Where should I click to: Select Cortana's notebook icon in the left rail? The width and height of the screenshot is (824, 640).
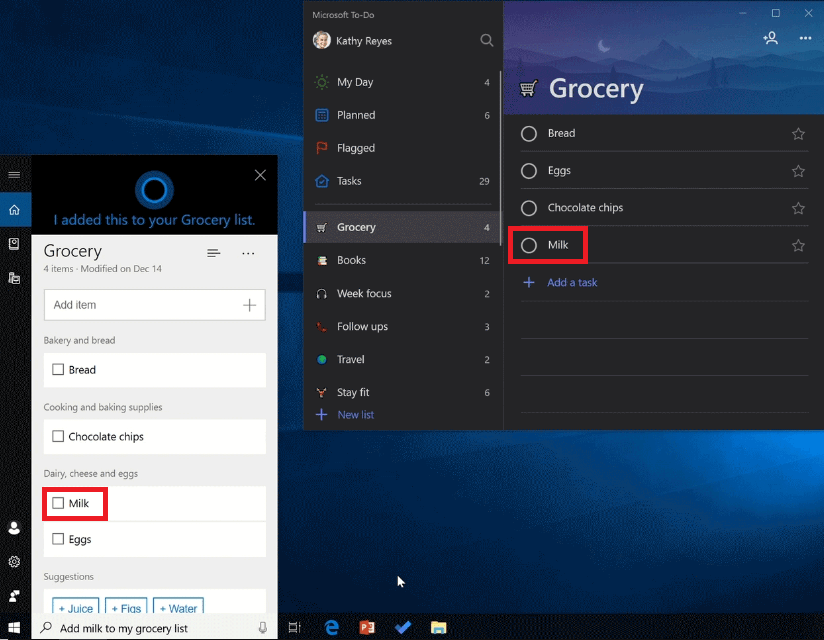pos(14,243)
